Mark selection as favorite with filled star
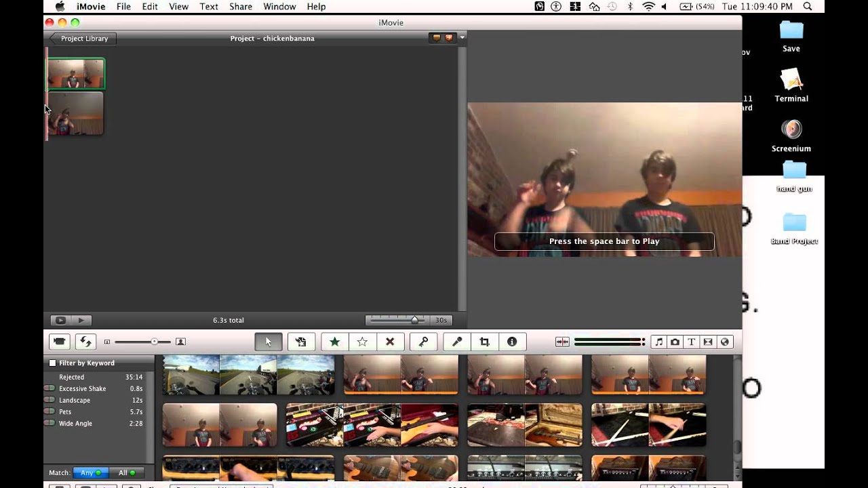868x488 pixels. tap(334, 342)
